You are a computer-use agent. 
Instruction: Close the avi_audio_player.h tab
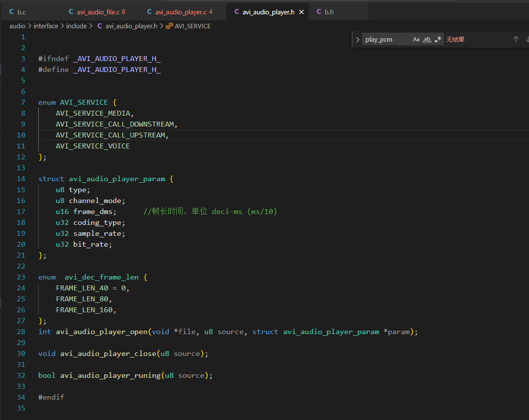pos(302,12)
